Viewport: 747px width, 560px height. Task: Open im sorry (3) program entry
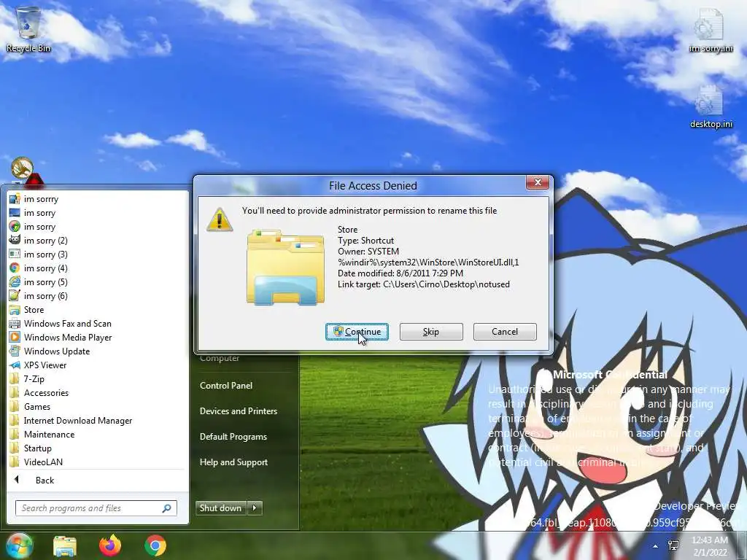click(39, 254)
